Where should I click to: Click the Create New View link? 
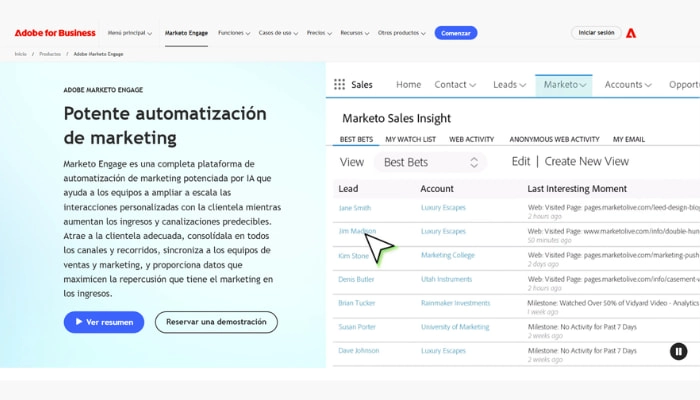(587, 161)
